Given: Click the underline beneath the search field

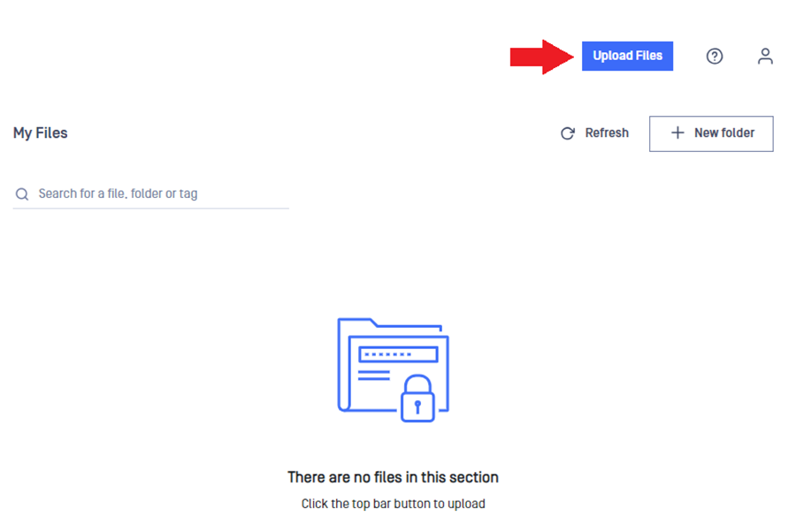Looking at the screenshot, I should coord(150,208).
